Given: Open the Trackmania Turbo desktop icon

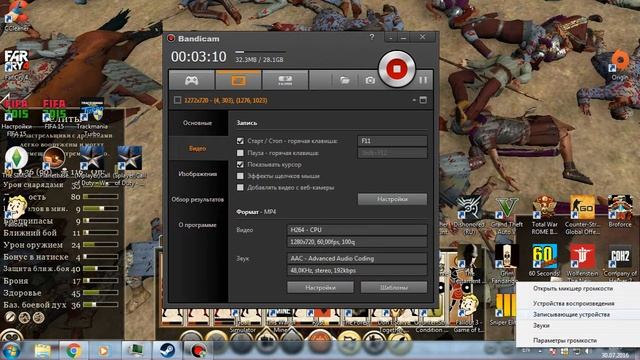Looking at the screenshot, I should (91, 116).
